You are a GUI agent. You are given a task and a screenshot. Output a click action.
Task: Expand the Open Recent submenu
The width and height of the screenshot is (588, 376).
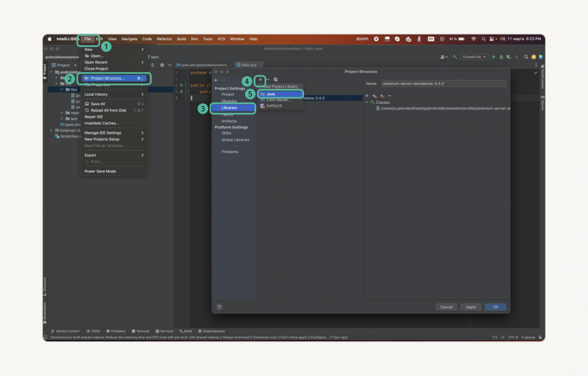(114, 62)
